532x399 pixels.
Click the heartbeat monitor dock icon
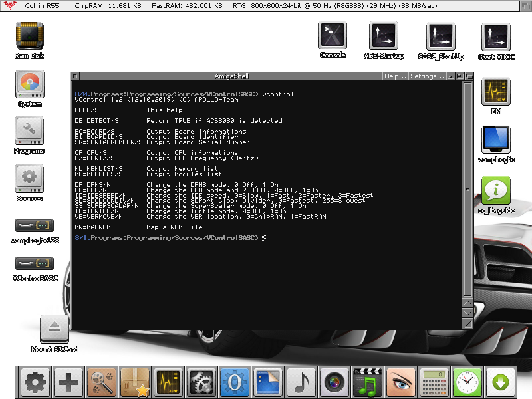(168, 382)
